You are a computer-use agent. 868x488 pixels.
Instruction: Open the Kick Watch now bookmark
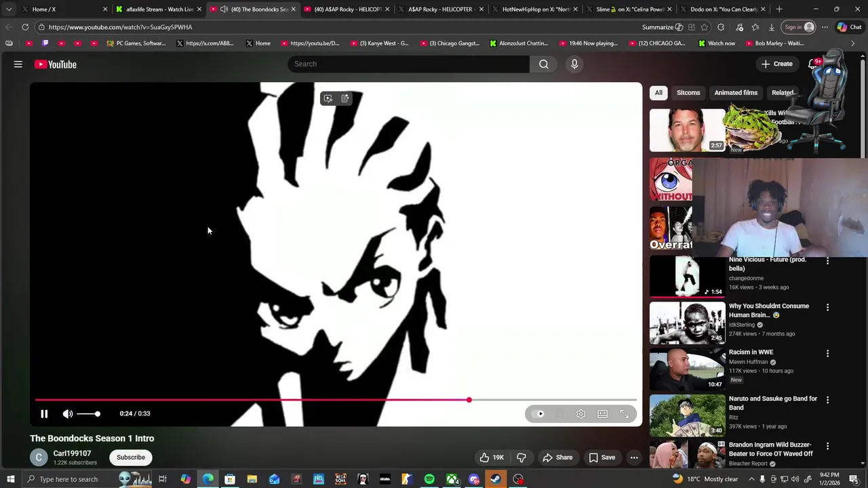(x=716, y=43)
